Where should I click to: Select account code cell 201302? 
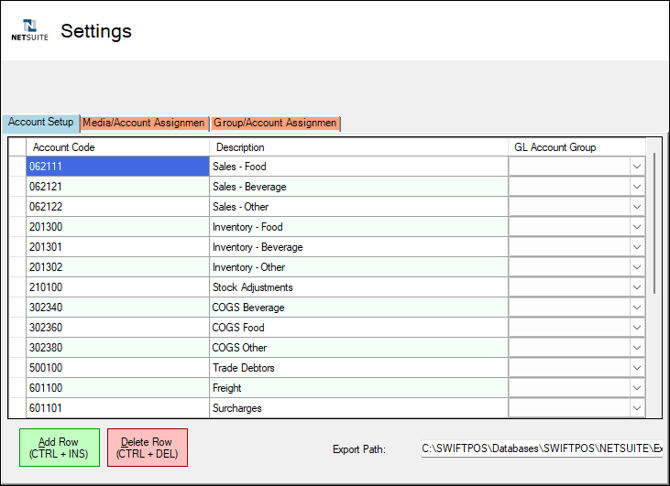[x=118, y=267]
